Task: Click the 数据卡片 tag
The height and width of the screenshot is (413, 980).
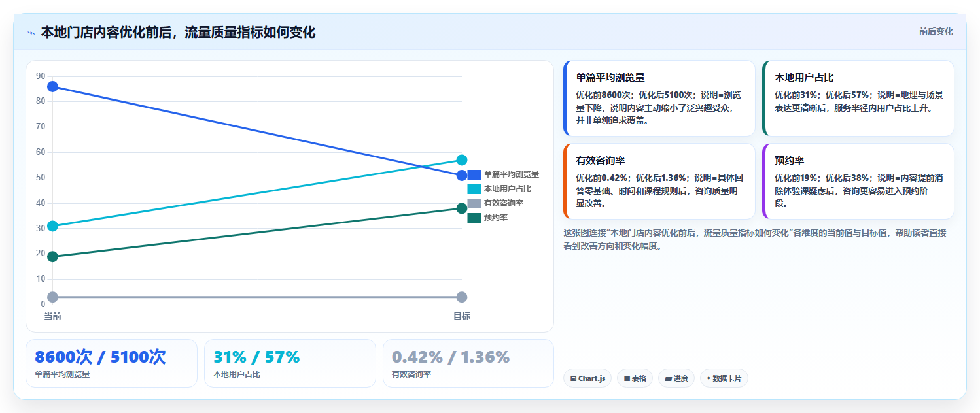Action: tap(724, 378)
